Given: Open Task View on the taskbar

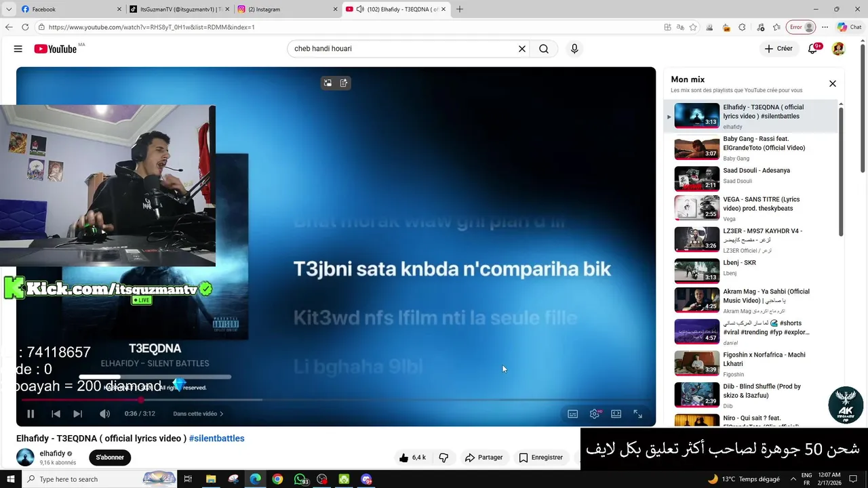Looking at the screenshot, I should tap(188, 479).
